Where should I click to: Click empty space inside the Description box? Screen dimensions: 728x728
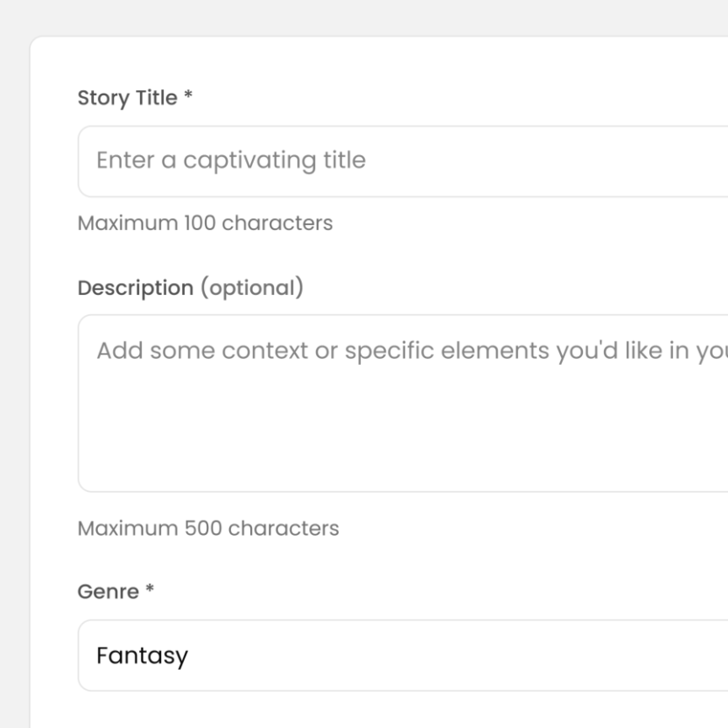[x=377, y=433]
